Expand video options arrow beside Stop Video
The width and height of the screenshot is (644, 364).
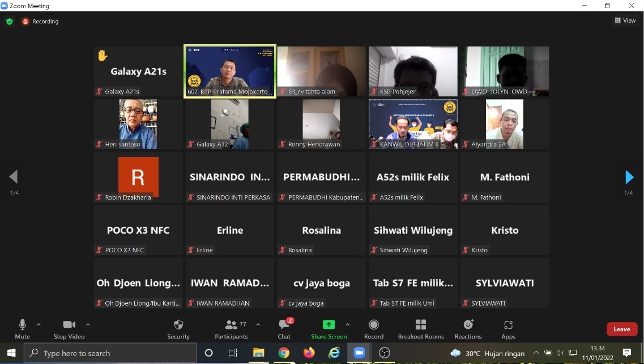[x=88, y=325]
